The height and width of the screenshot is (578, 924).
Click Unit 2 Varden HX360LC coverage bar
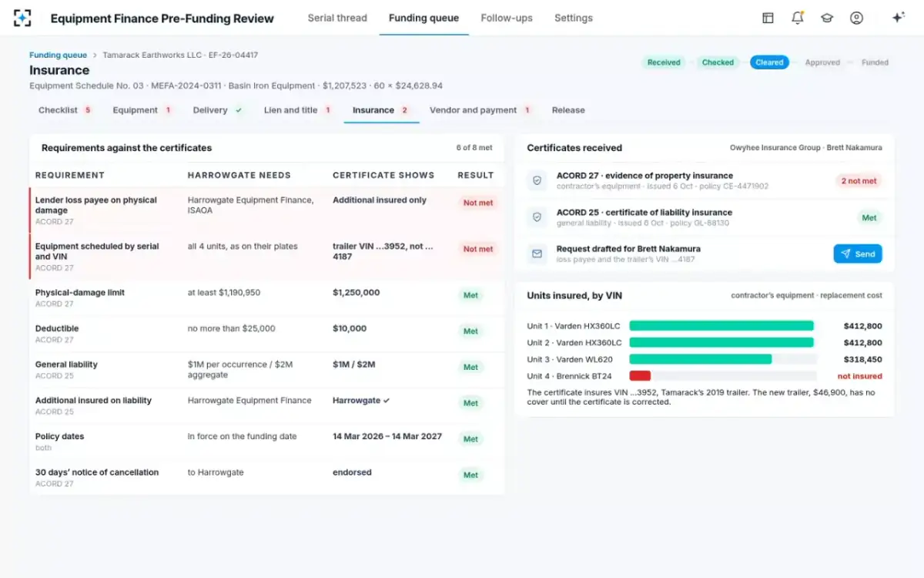click(x=722, y=342)
